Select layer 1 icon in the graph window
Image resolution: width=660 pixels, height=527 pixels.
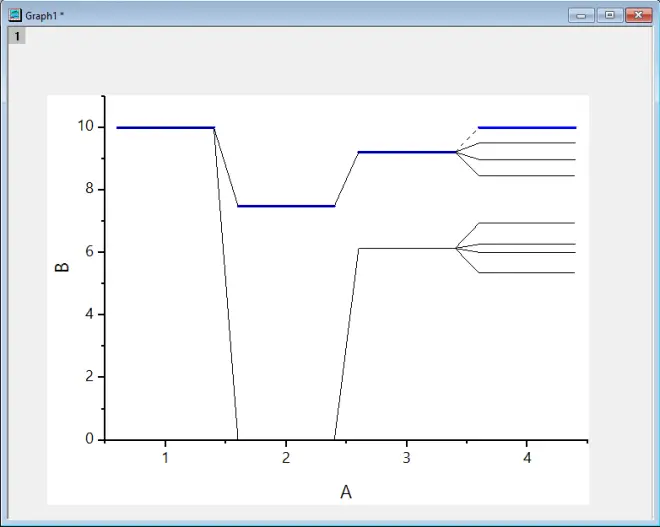17,36
